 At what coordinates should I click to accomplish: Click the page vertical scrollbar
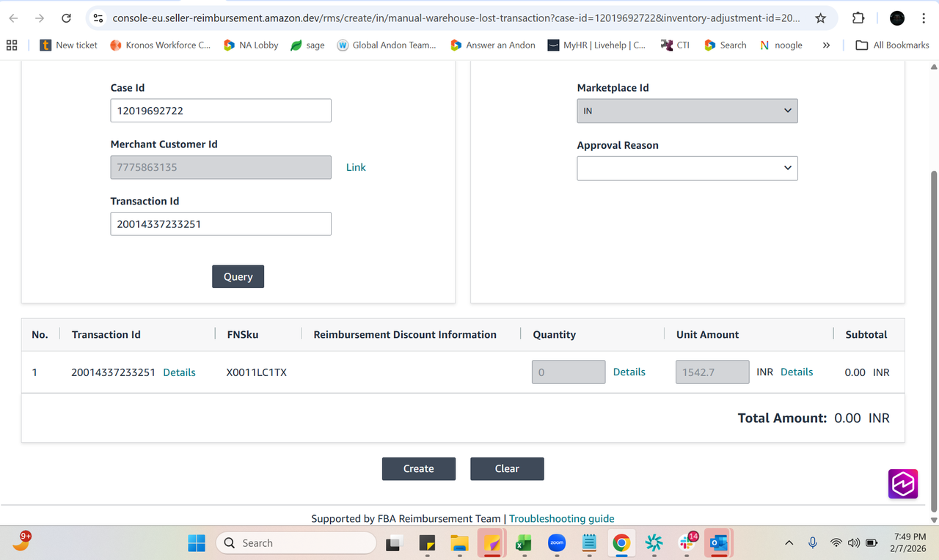point(933,341)
